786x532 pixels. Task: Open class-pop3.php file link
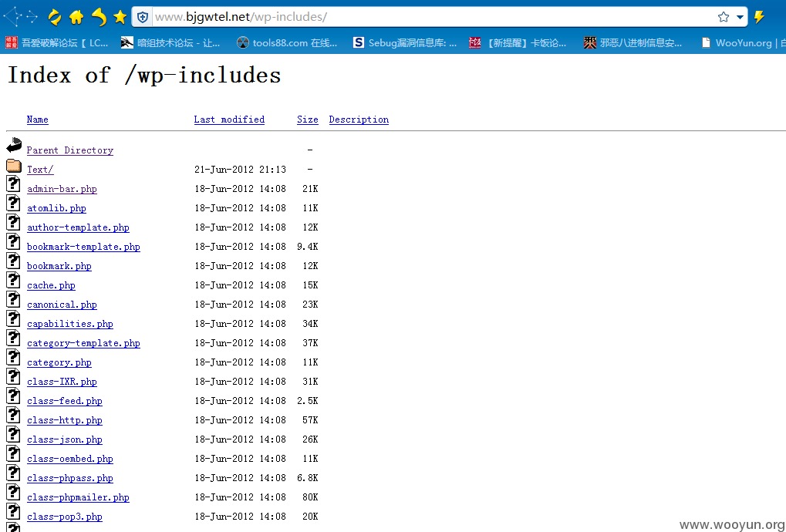[x=65, y=517]
